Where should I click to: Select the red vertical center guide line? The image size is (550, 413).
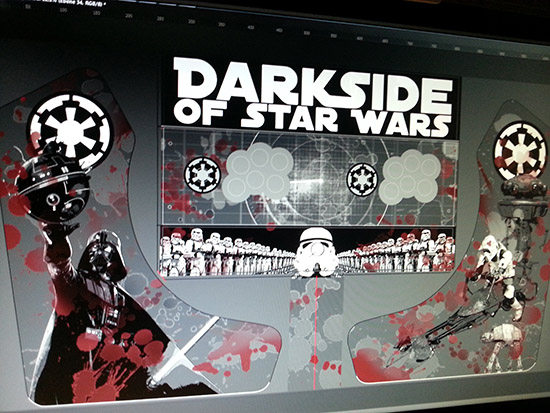coord(316,332)
